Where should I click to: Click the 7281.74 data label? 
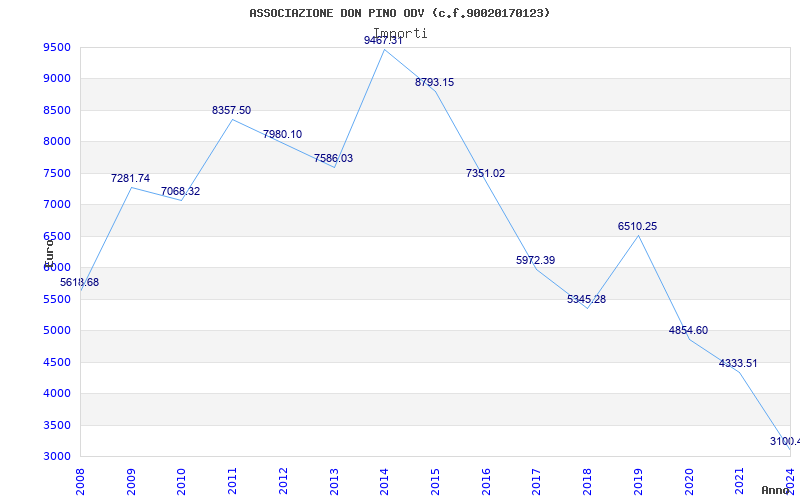point(131,178)
